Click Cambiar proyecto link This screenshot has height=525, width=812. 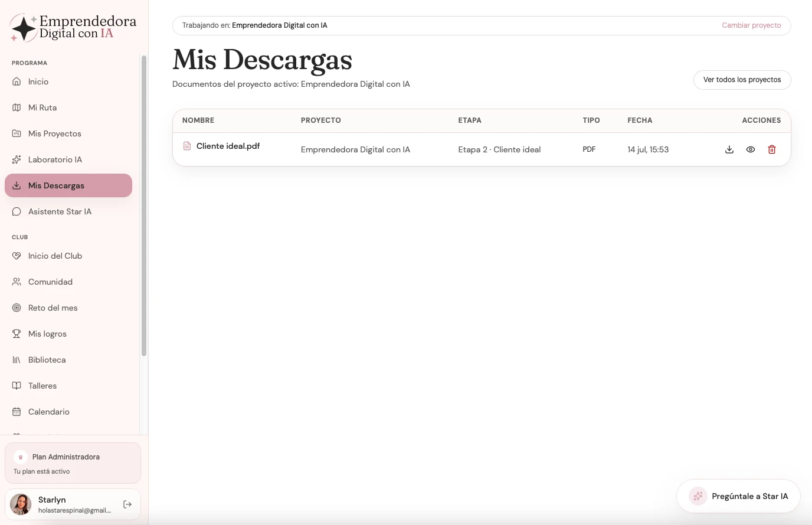pos(751,25)
